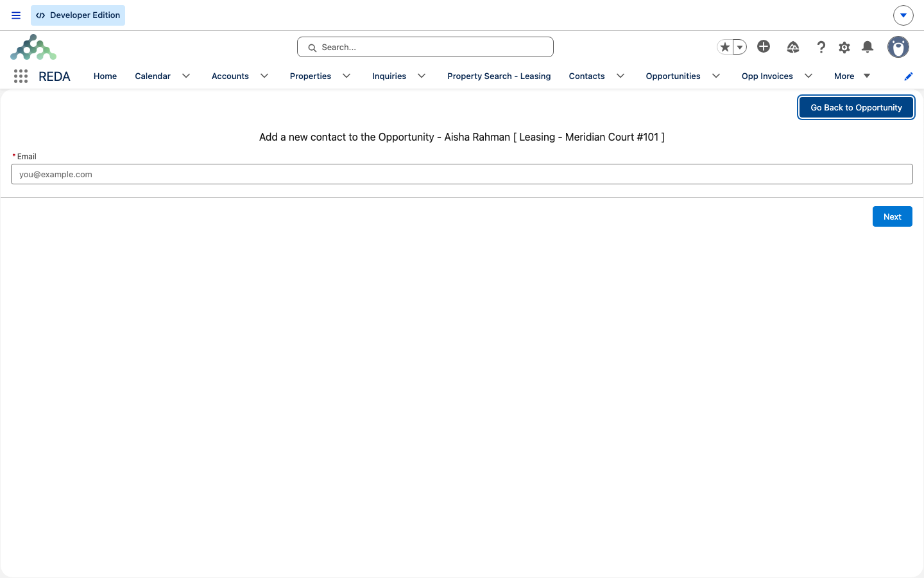Screen dimensions: 924x578
Task: Click the Email input field
Action: point(462,174)
